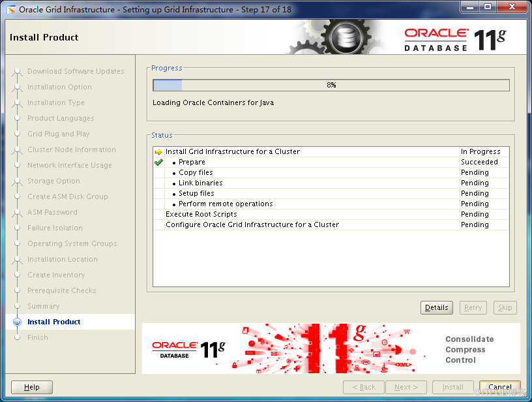Click Create Inventory step
The height and width of the screenshot is (402, 532).
tap(56, 275)
